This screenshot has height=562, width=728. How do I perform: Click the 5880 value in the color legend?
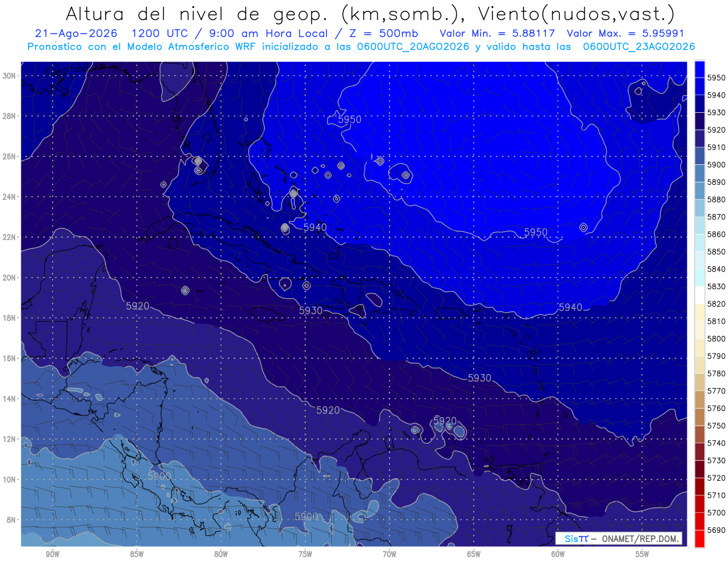[x=716, y=199]
